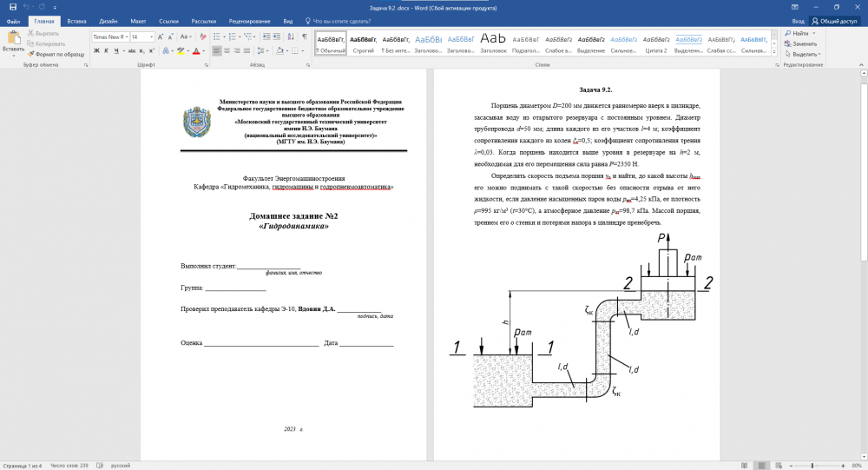Toggle italic (К) formatting
This screenshot has width=868, height=470.
click(x=105, y=51)
